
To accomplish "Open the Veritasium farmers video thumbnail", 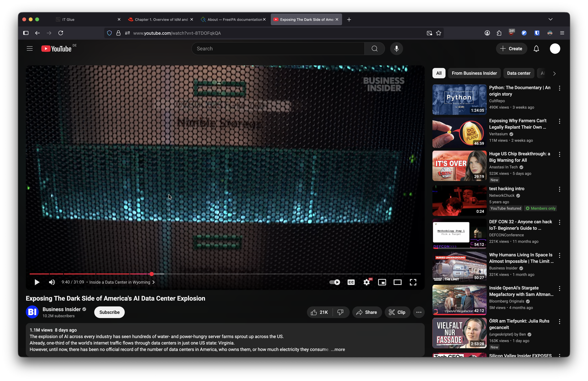I will (459, 133).
